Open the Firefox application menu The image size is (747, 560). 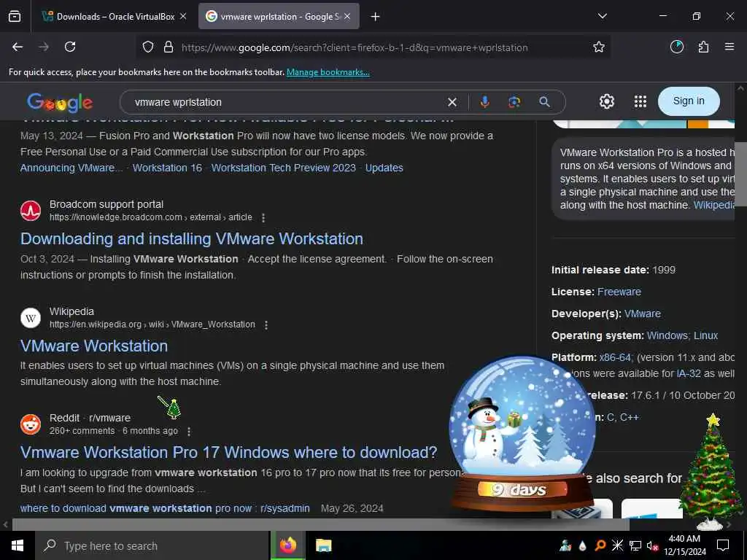[x=729, y=47]
